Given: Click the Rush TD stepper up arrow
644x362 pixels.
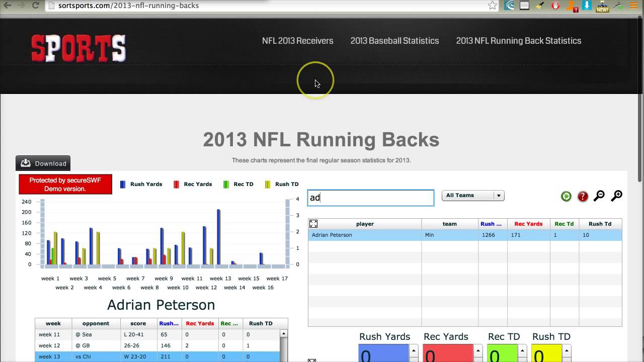Looking at the screenshot, I should (x=567, y=351).
